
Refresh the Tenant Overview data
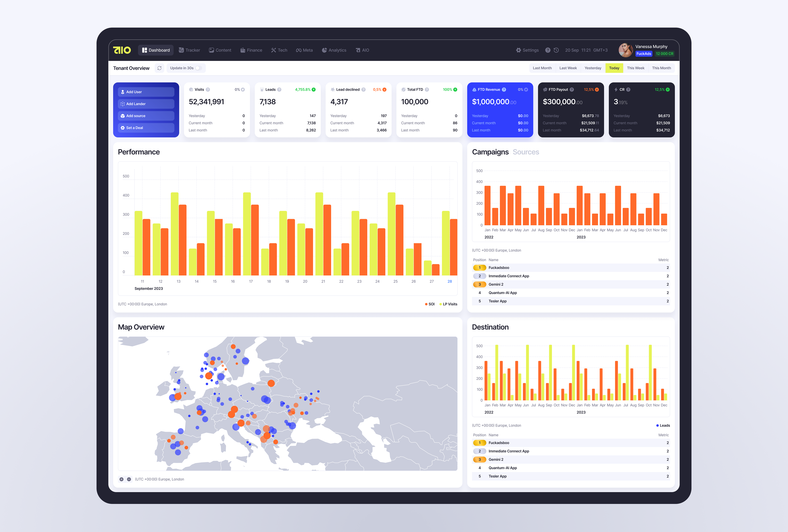159,68
